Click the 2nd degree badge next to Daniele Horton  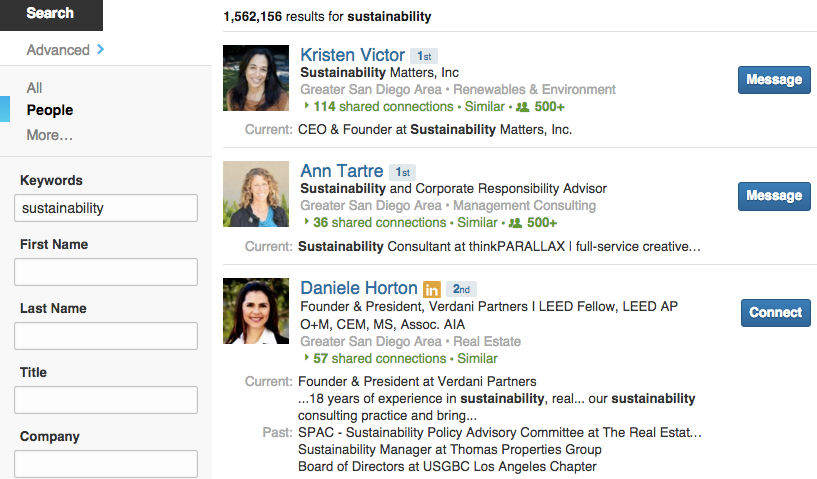pos(461,289)
